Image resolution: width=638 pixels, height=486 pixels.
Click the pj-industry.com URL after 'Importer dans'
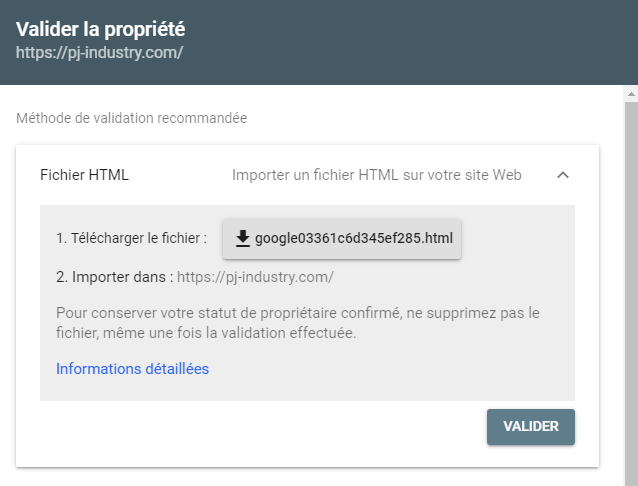coord(255,276)
